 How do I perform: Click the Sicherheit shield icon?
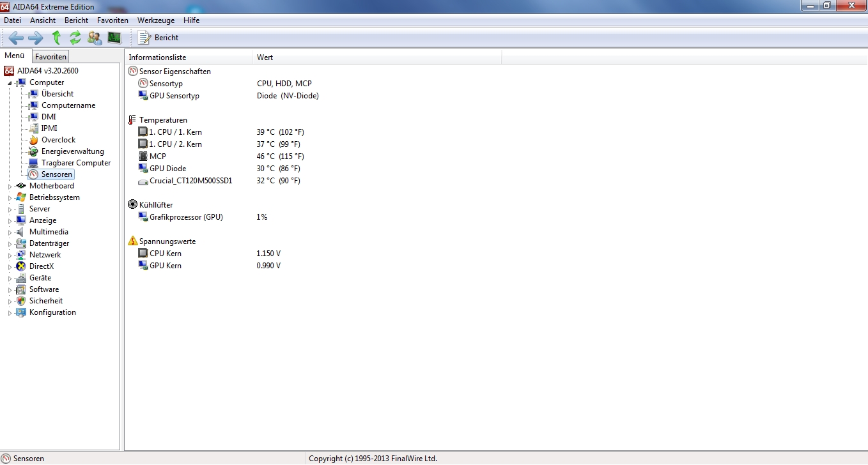click(x=21, y=301)
